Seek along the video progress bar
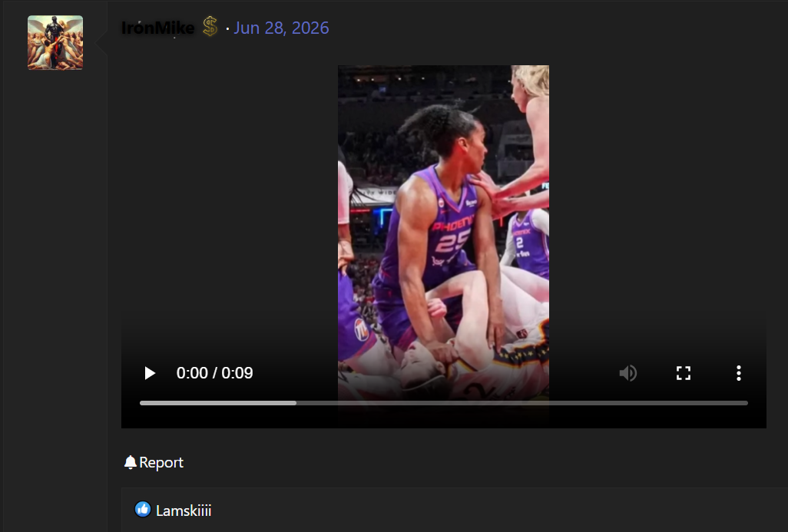788x532 pixels. coord(444,403)
